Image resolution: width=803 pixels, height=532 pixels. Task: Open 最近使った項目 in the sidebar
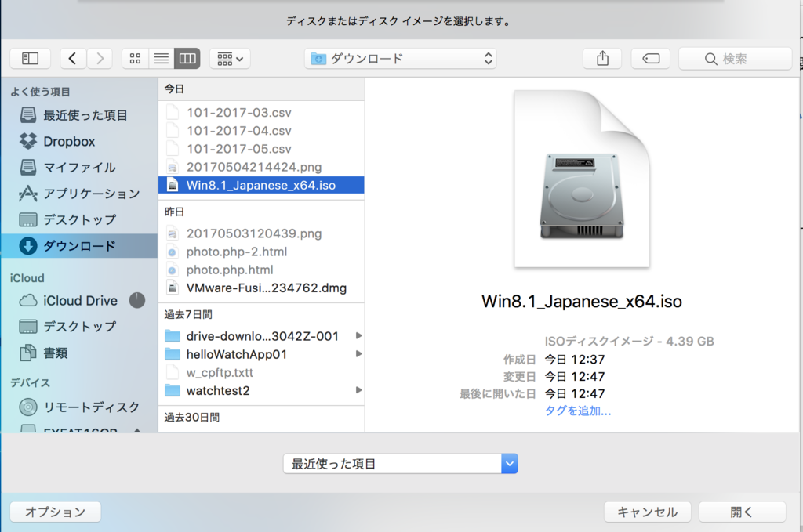point(79,115)
